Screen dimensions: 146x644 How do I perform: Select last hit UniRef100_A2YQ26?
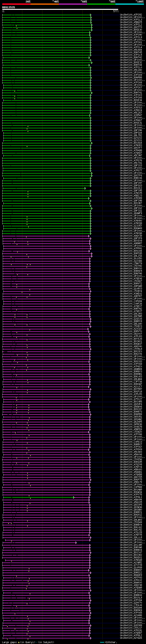(x=131, y=638)
